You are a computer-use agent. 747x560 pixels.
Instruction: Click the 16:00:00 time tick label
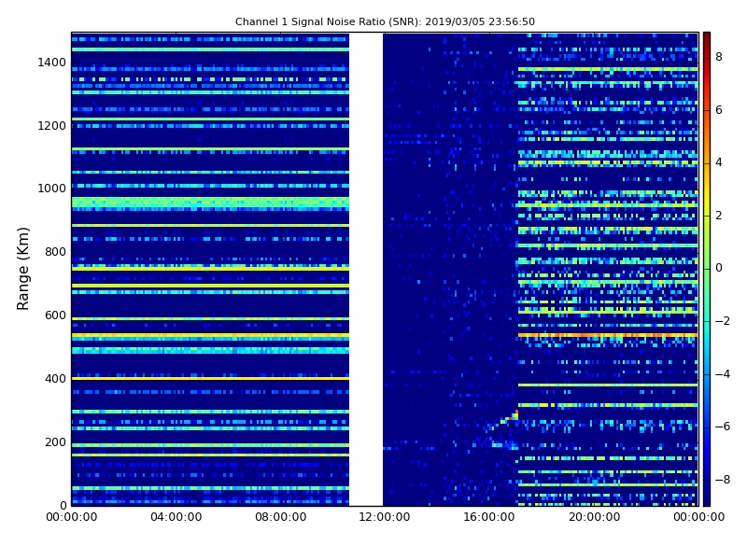pyautogui.click(x=489, y=517)
